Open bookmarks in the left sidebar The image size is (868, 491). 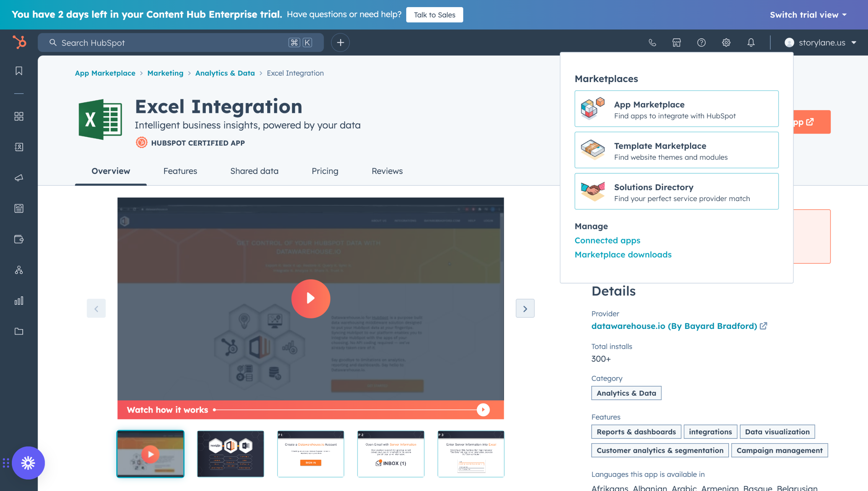(19, 71)
